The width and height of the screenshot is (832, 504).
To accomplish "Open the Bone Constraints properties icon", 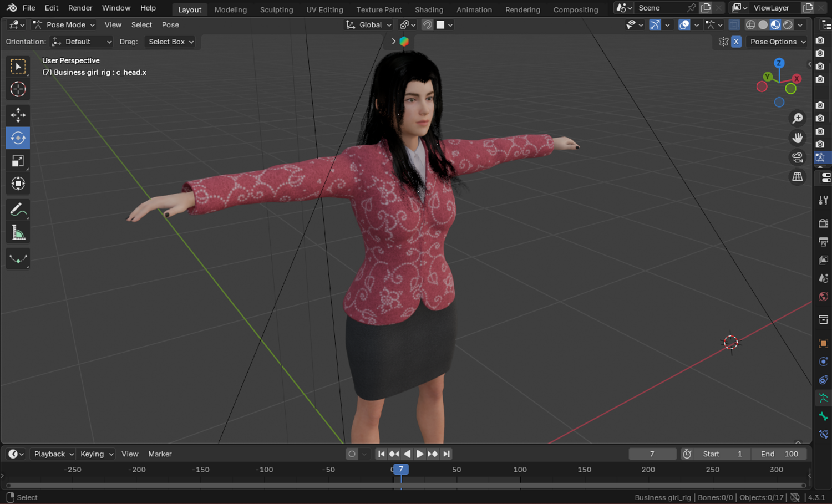I will (x=823, y=435).
